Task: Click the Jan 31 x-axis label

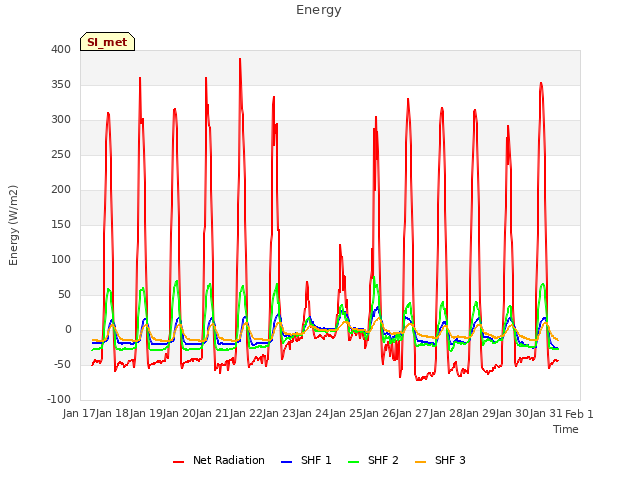Action: point(546,414)
